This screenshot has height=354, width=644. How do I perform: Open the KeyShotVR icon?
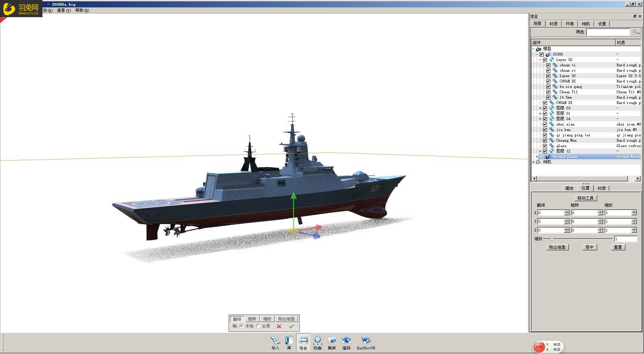click(366, 341)
